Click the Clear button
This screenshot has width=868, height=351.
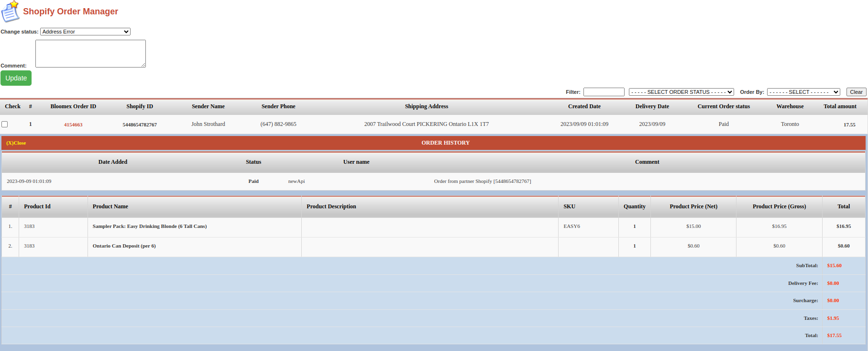point(856,92)
